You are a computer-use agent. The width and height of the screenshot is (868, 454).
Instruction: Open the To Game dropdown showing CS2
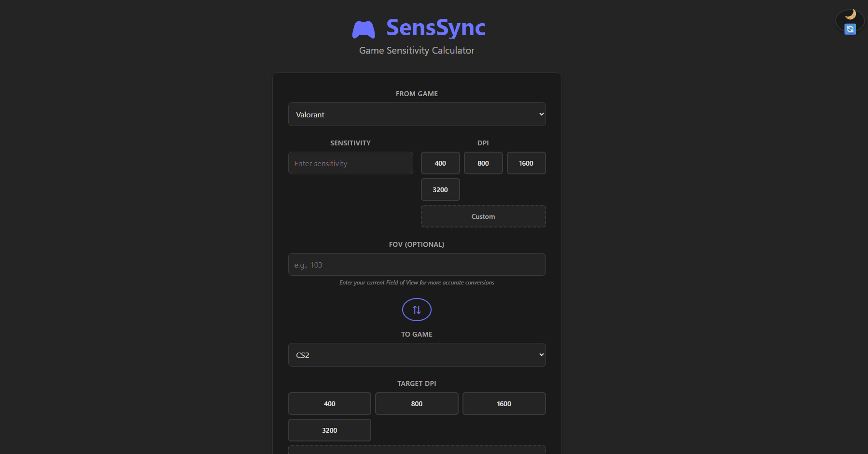(x=416, y=355)
